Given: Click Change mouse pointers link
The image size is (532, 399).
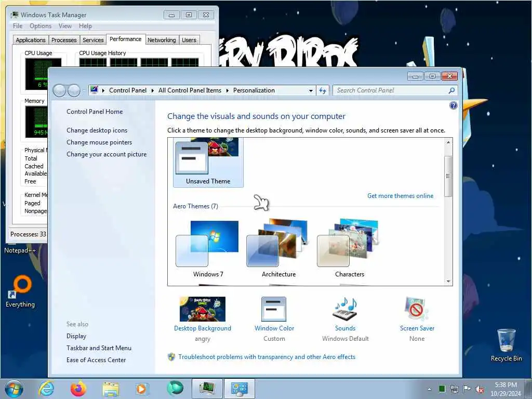Looking at the screenshot, I should [x=99, y=142].
